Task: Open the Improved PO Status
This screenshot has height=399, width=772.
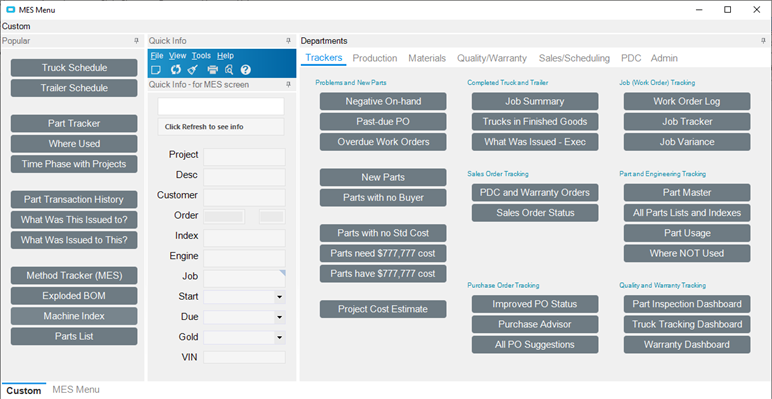Action: pos(535,304)
